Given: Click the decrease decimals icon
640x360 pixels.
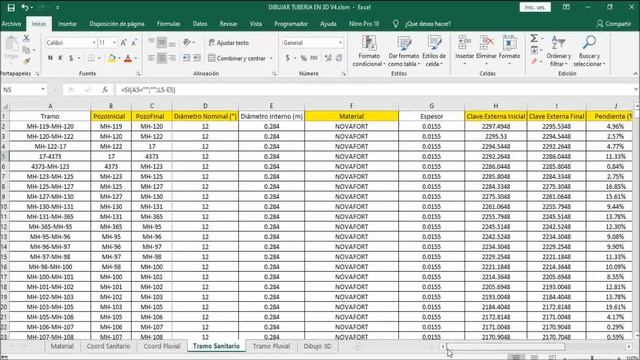Looking at the screenshot, I should click(x=339, y=58).
